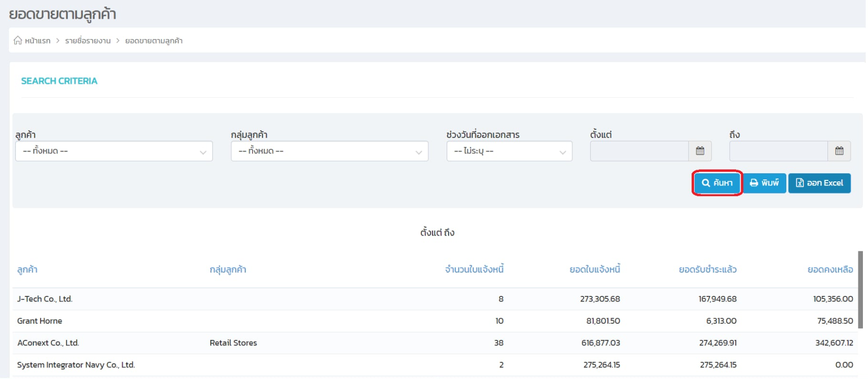
Task: Open the ช่วงวันที่ออกเอกสาร dropdown
Action: (x=510, y=151)
